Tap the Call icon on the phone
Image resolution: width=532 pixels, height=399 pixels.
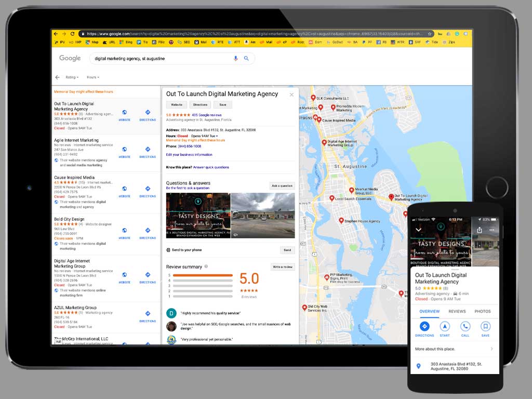coord(465,326)
